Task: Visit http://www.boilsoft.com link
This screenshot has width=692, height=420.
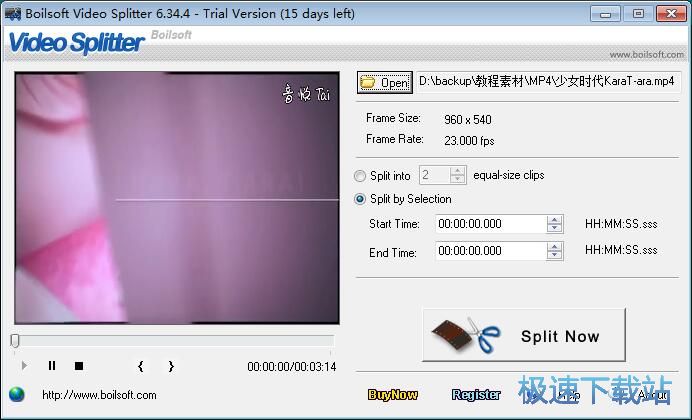Action: pyautogui.click(x=99, y=395)
